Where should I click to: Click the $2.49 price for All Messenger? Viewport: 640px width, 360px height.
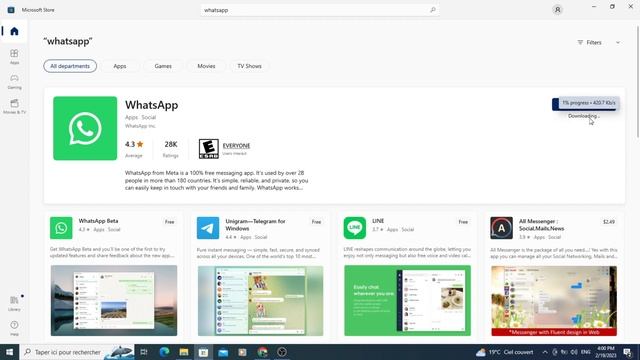pos(609,222)
